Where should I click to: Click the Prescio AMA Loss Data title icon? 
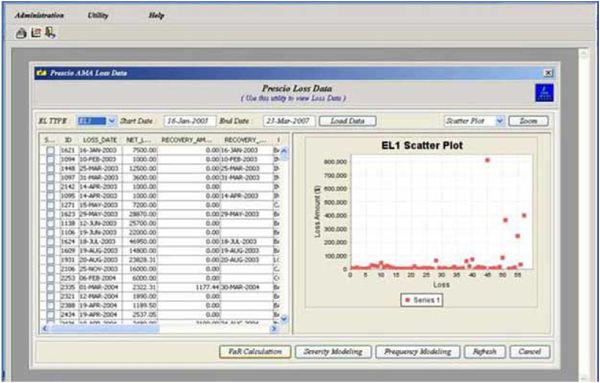(43, 73)
